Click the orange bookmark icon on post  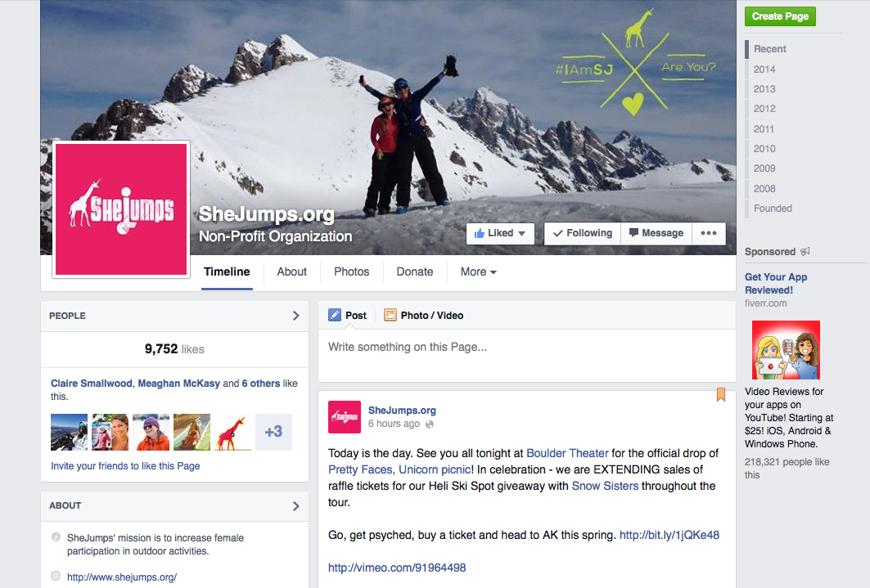[721, 394]
